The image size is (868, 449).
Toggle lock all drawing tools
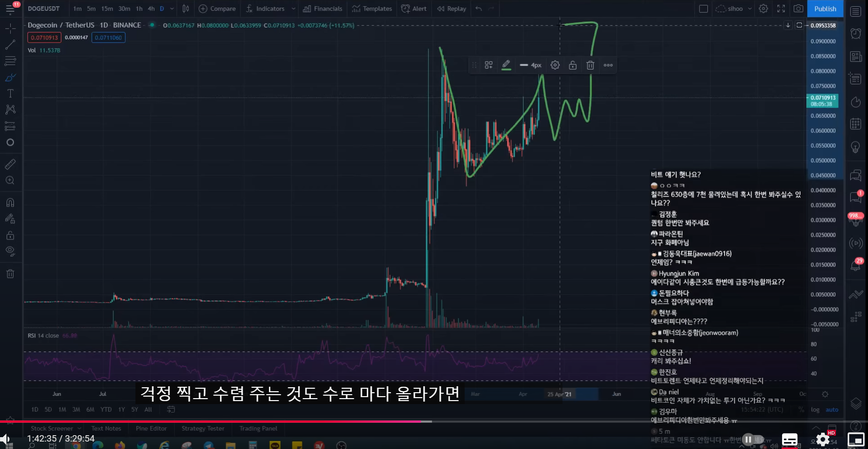(x=10, y=235)
